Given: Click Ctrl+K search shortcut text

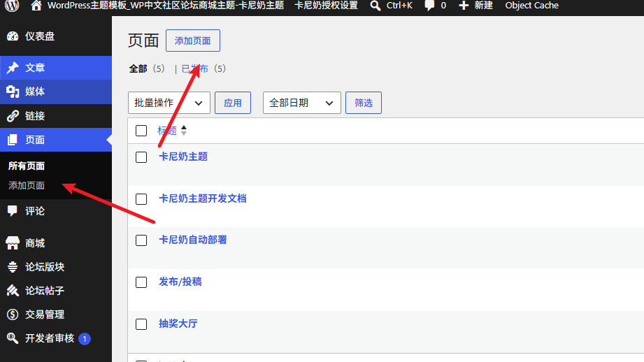Looking at the screenshot, I should [399, 6].
